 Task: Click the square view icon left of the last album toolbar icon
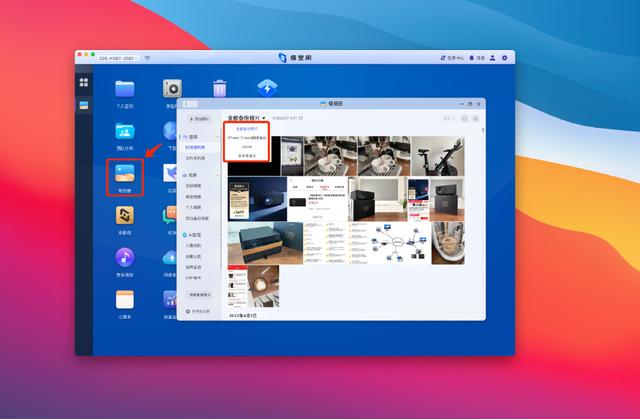pos(464,118)
